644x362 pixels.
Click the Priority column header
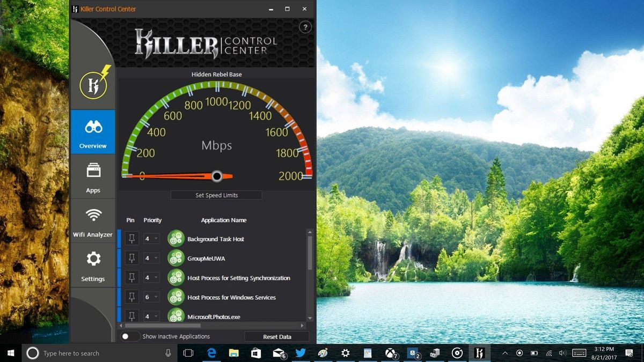click(152, 220)
